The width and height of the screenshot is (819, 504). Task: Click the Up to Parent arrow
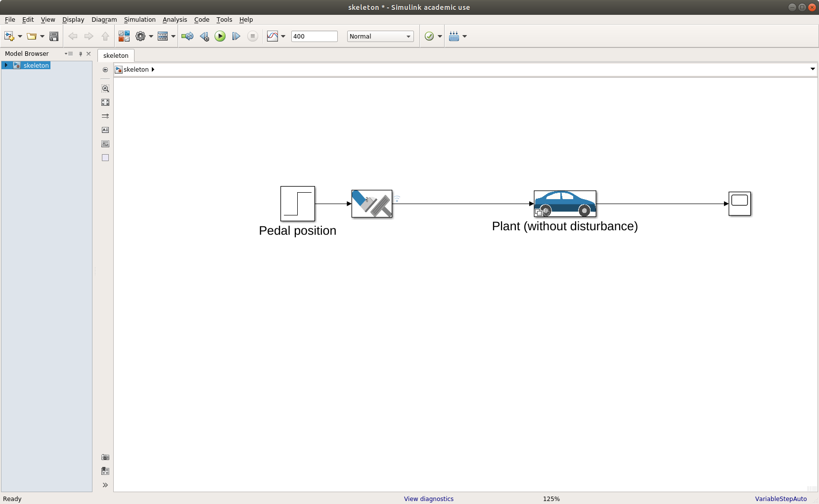click(105, 36)
